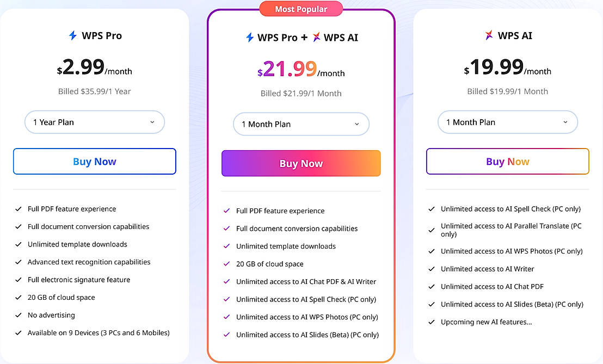Click the purple checkmark beside 20 GB of cloud space
603x364 pixels.
point(226,264)
